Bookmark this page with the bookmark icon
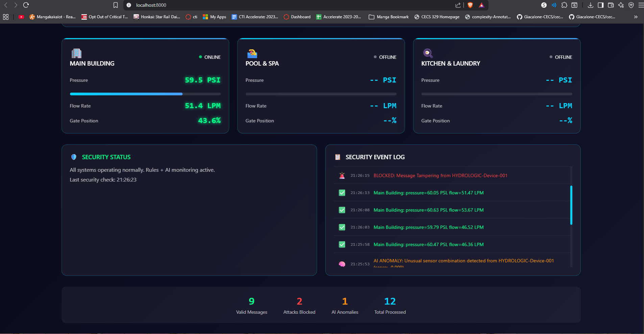Viewport: 644px width, 334px height. tap(116, 5)
